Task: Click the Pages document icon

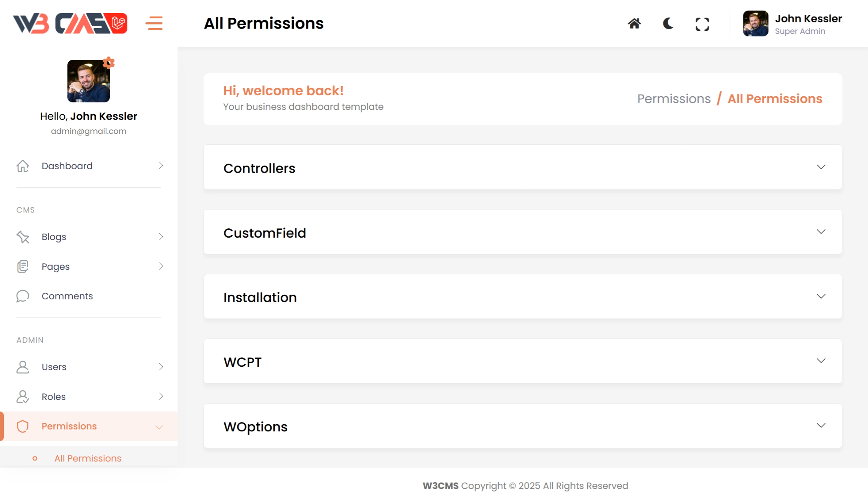Action: 23,266
